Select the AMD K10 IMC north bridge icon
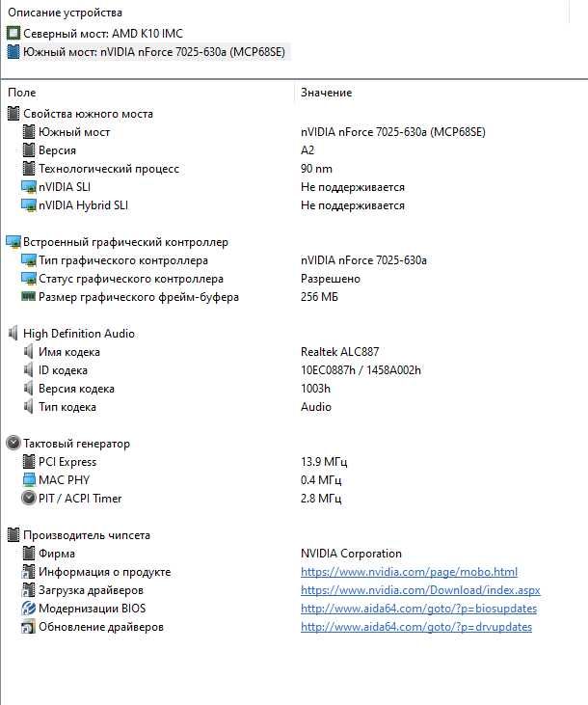Image resolution: width=588 pixels, height=705 pixels. [13, 33]
